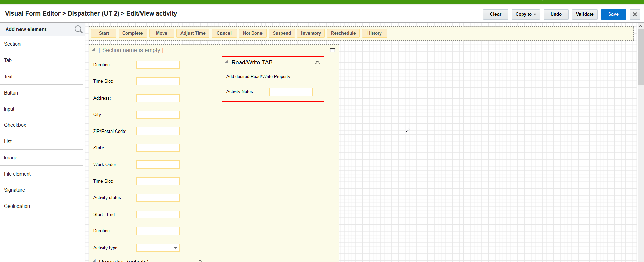Choose Text from the element list
Screen dimensions: 644x262
point(42,77)
